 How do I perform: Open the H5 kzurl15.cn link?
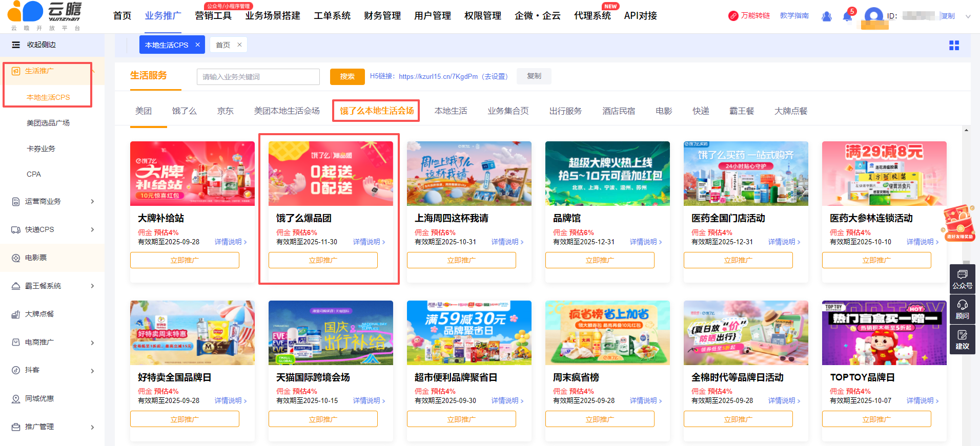(438, 77)
